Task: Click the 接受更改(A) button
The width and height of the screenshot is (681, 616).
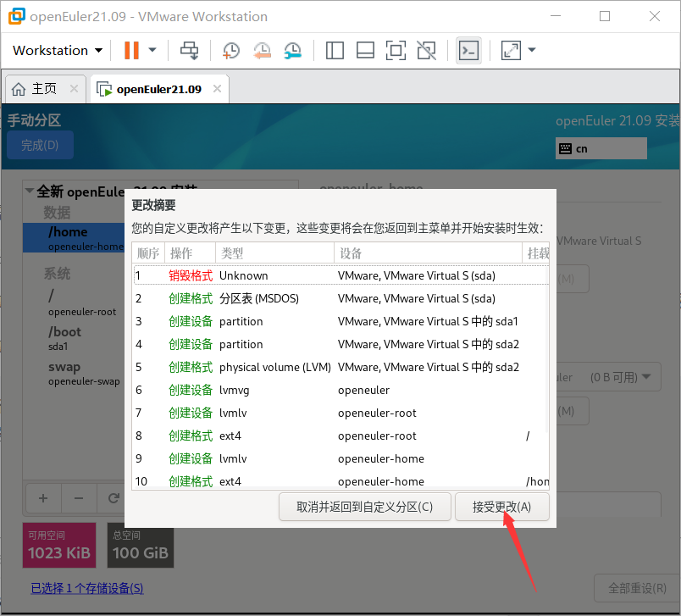Action: (x=502, y=507)
